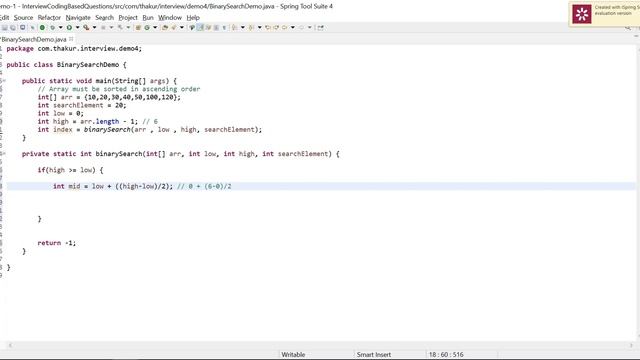Open the Refactor menu
This screenshot has height=360, width=640.
(49, 18)
